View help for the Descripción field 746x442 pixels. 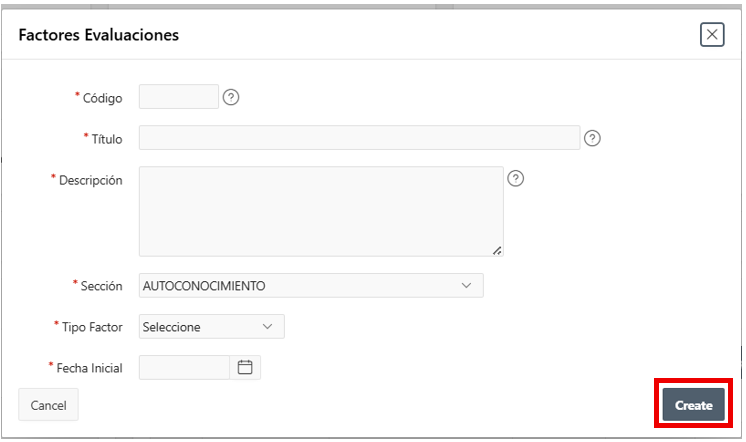coord(516,179)
